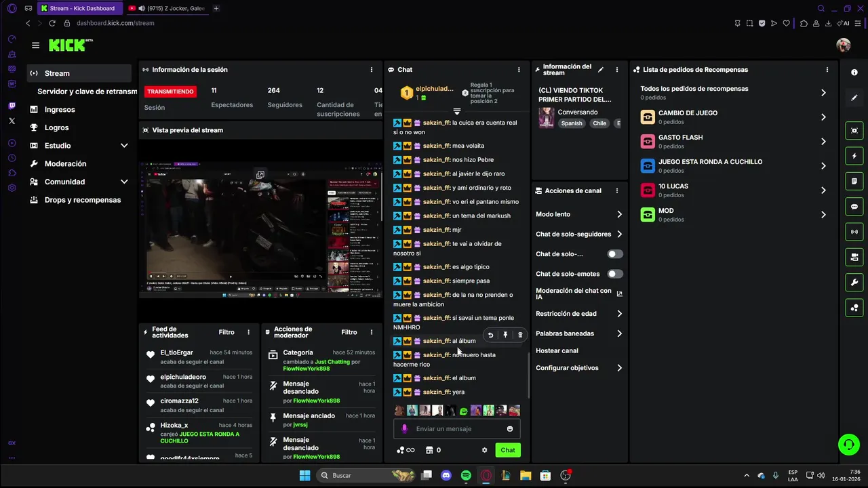Viewport: 868px width, 488px height.
Task: Select Stream in the left menu
Action: (79, 73)
